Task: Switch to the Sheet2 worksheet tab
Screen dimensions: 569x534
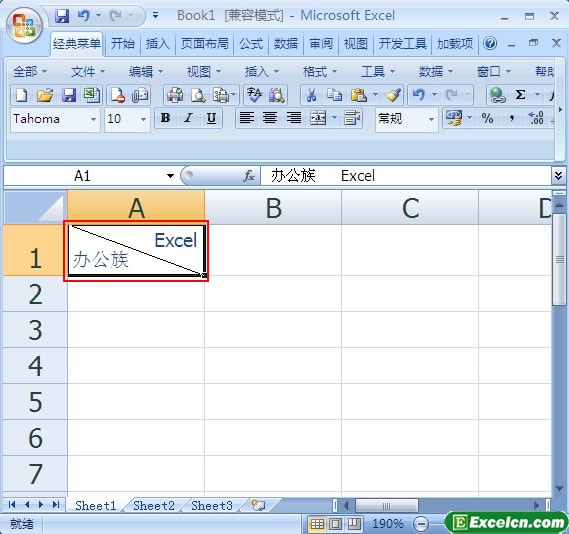Action: [x=153, y=505]
